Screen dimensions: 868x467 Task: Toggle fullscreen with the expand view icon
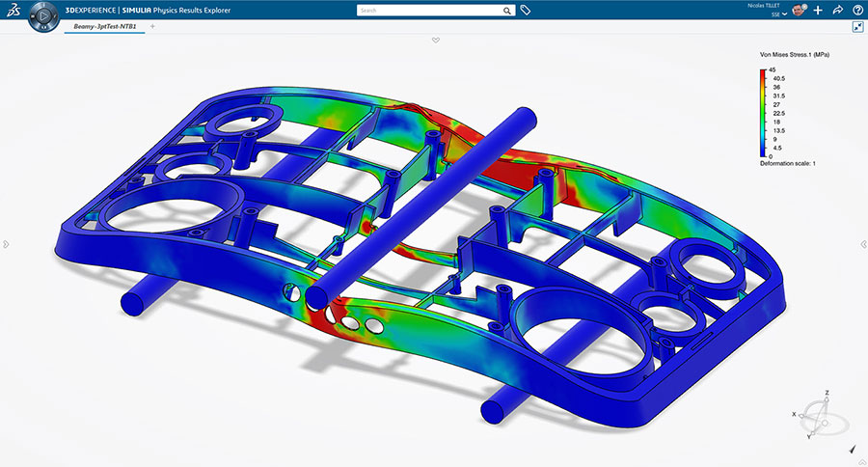point(857,27)
